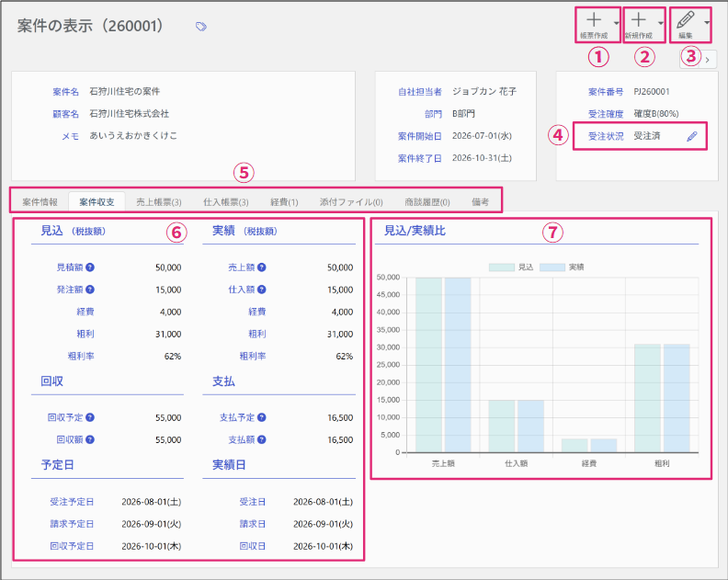Click the 経費 見込 bar in chart
728x580 pixels.
[x=574, y=445]
